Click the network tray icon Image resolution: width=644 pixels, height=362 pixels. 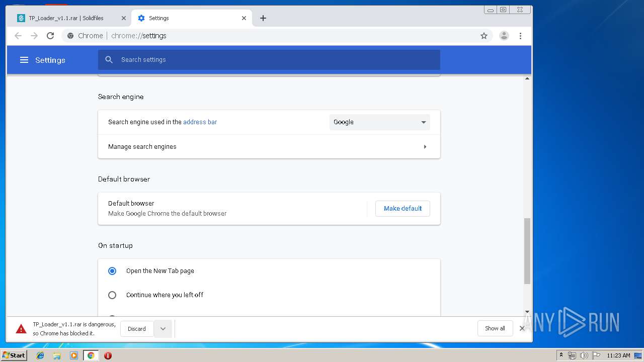coord(572,355)
